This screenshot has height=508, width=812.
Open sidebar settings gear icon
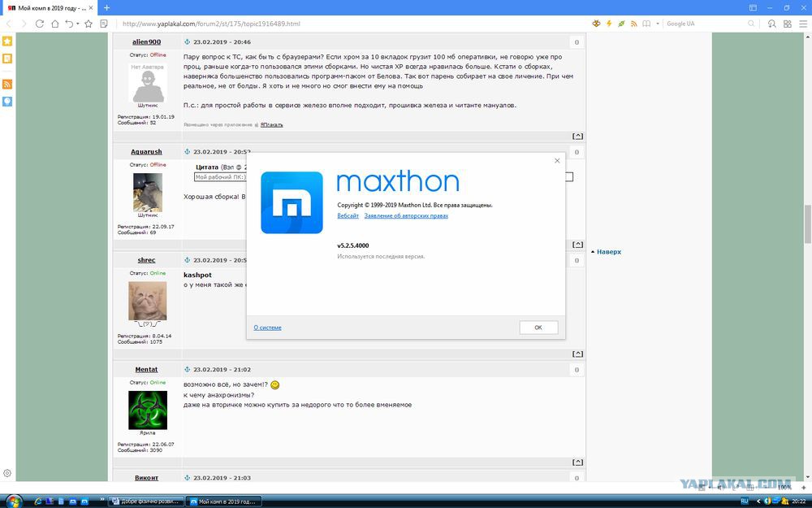coord(7,473)
